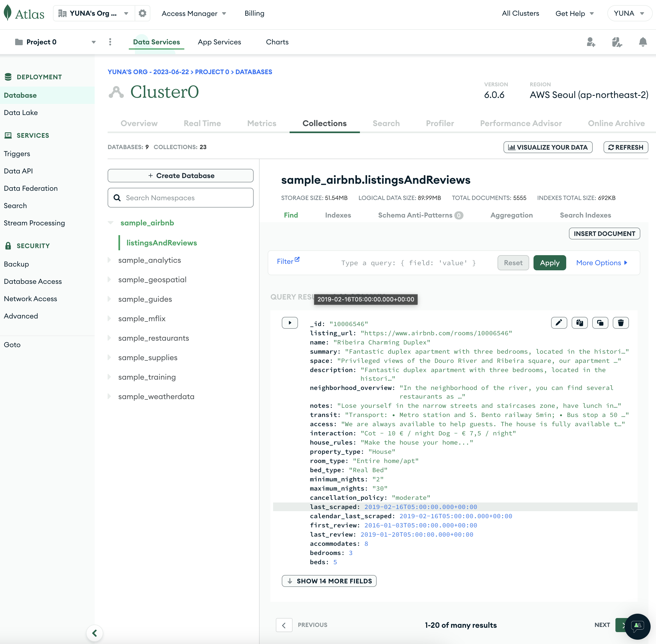This screenshot has width=656, height=644.
Task: Select the listingsAndReviews collection
Action: tap(161, 243)
